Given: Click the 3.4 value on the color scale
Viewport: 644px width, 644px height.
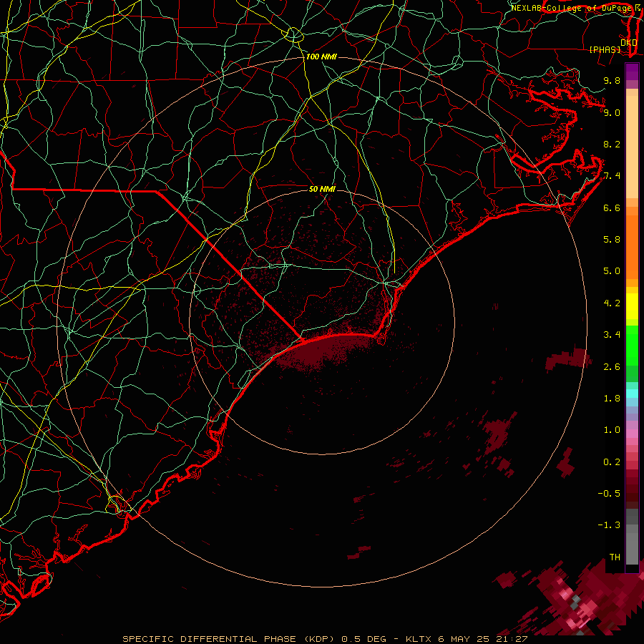Looking at the screenshot, I should point(612,335).
